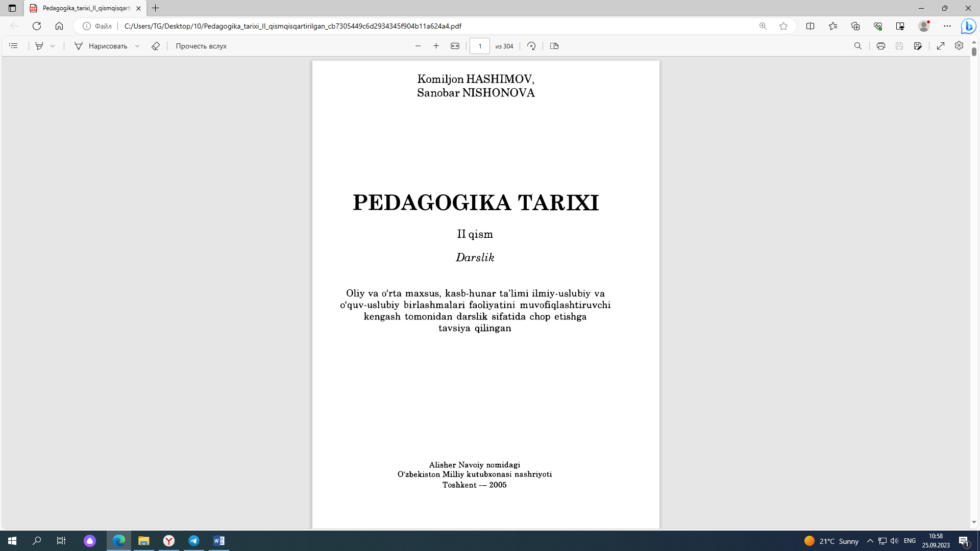The width and height of the screenshot is (980, 551).
Task: Select the highlight tool
Action: (x=39, y=46)
